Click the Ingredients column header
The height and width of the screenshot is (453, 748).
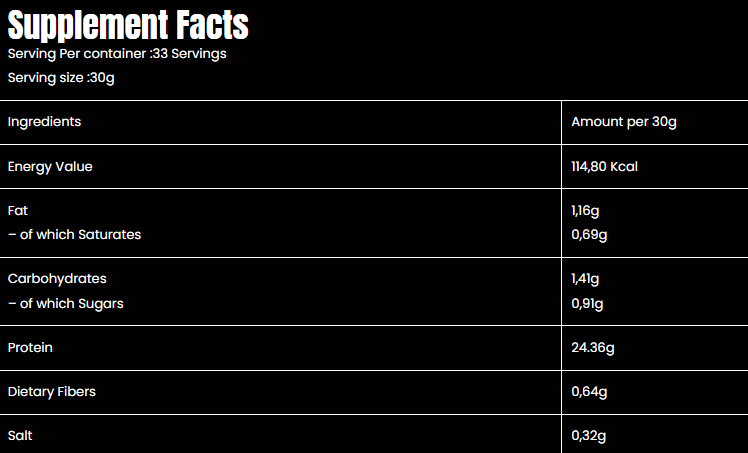(44, 122)
